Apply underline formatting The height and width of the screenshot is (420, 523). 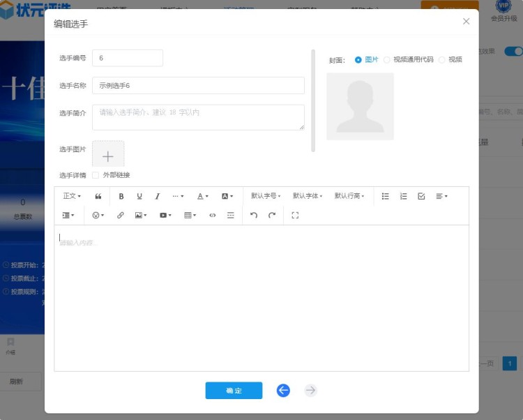(139, 197)
